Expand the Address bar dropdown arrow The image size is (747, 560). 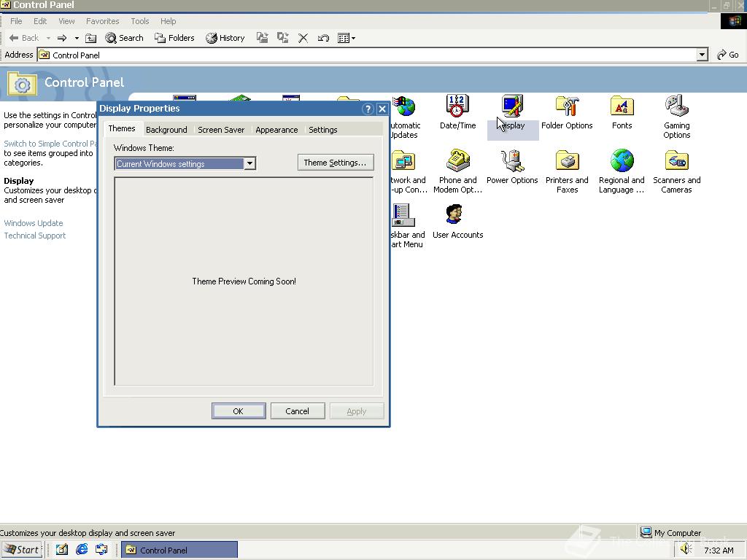[x=703, y=55]
